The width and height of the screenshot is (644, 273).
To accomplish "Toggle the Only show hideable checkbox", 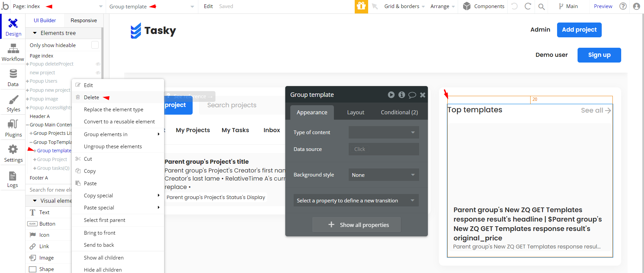I will tap(95, 45).
